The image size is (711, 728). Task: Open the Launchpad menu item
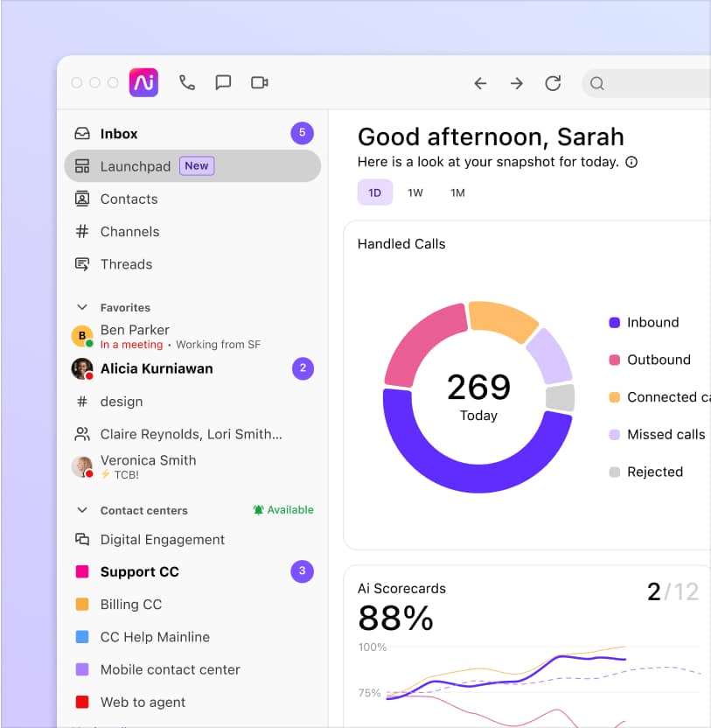[x=136, y=165]
